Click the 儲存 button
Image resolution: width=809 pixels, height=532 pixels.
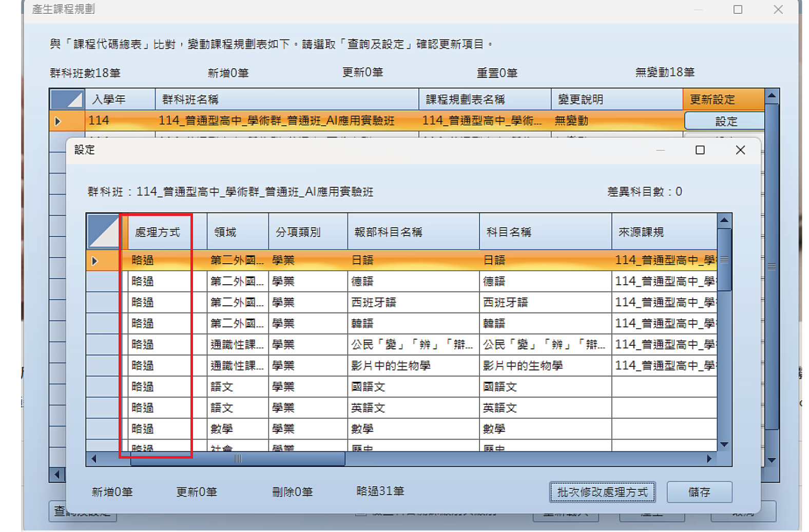pos(699,492)
